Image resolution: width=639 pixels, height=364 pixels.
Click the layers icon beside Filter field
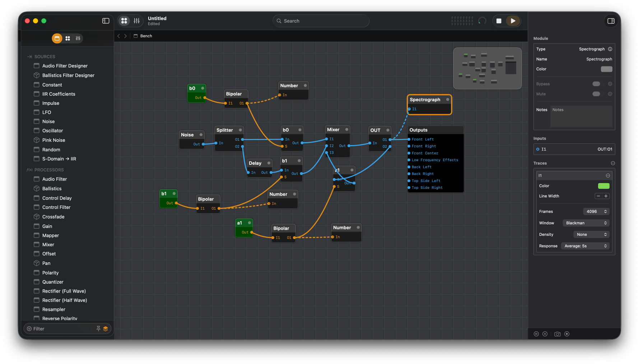click(x=106, y=329)
